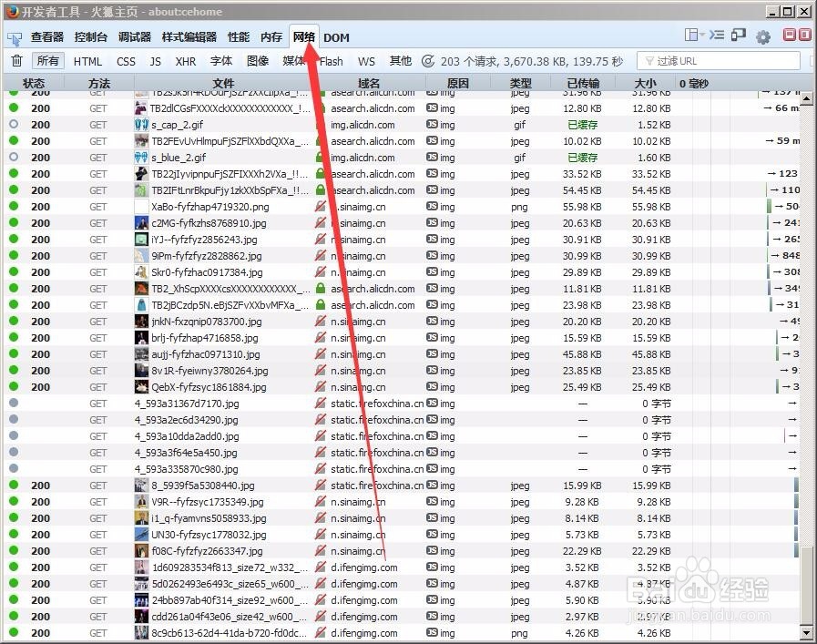This screenshot has width=817, height=644.
Task: Open the toolbox docking dropdown
Action: point(694,36)
